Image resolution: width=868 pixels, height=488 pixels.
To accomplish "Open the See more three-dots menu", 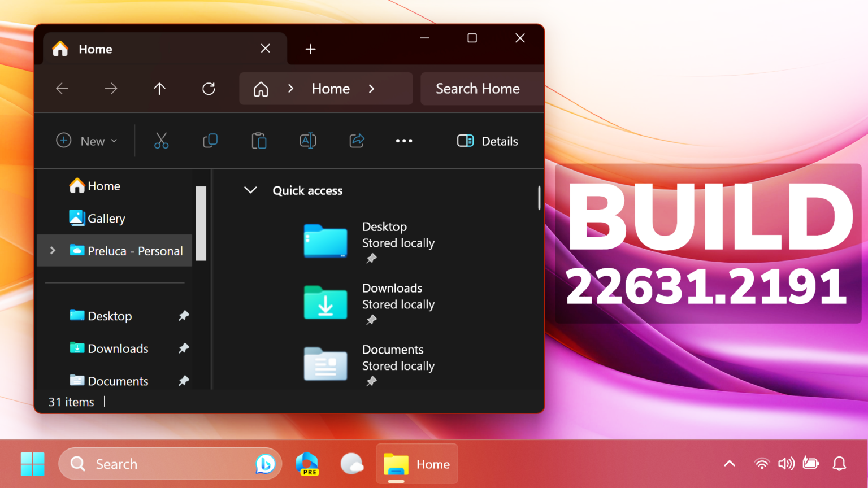I will coord(404,141).
